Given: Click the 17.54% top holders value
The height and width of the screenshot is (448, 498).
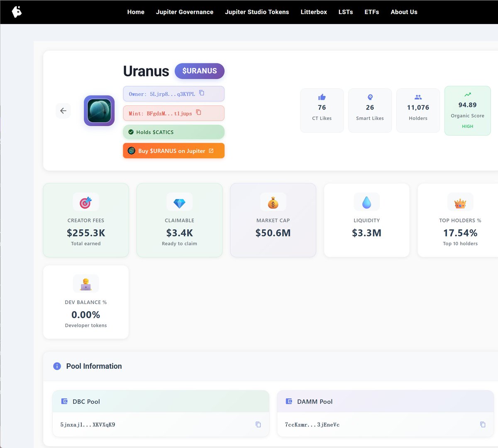Looking at the screenshot, I should (x=460, y=233).
